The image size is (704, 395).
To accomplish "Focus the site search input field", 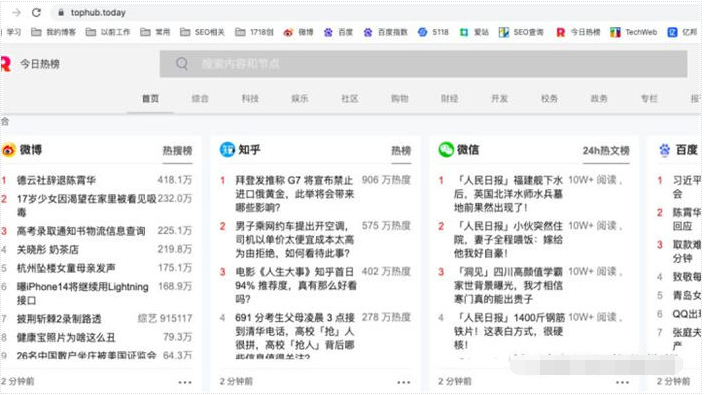I will click(x=423, y=64).
